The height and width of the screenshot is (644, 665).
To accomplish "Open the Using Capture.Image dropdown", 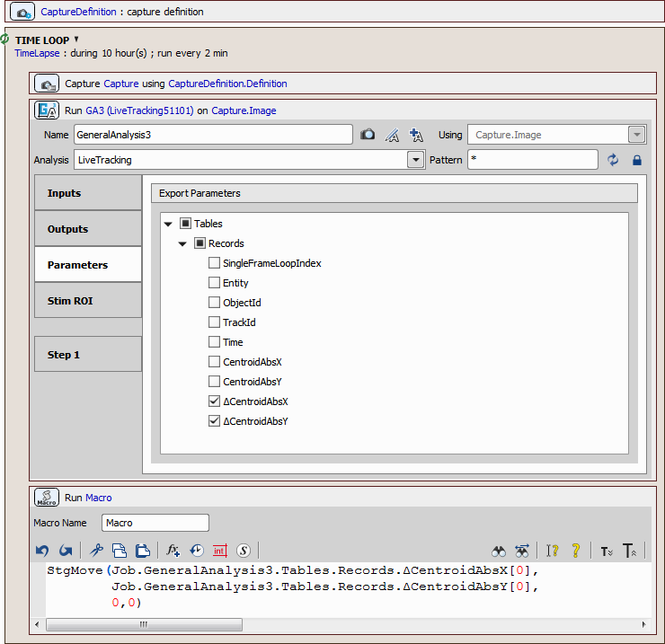I will coord(636,135).
